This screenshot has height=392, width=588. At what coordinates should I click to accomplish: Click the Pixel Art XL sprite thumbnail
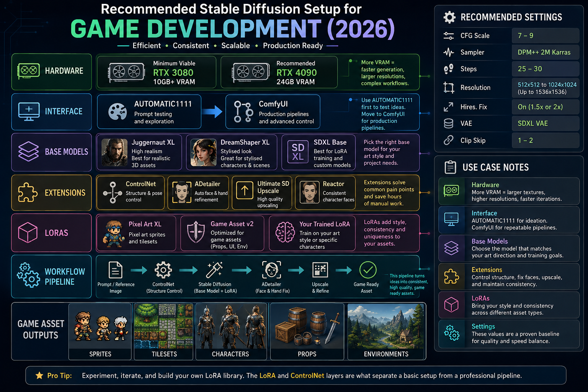pyautogui.click(x=113, y=234)
